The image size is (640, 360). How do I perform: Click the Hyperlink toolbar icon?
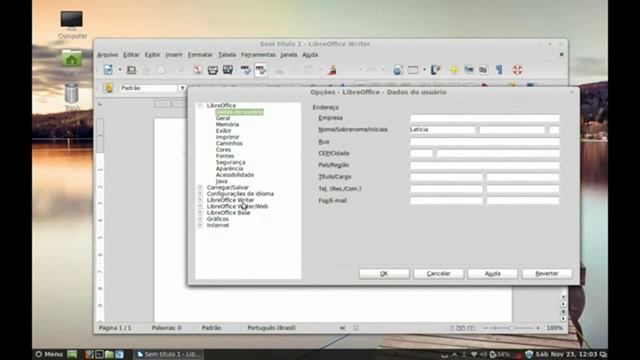point(398,70)
